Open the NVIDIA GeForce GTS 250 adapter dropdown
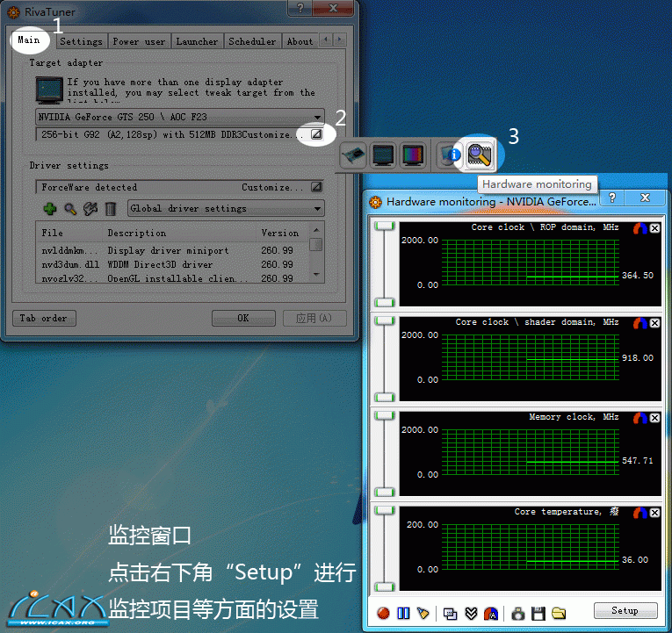Viewport: 672px width, 633px height. tap(317, 117)
